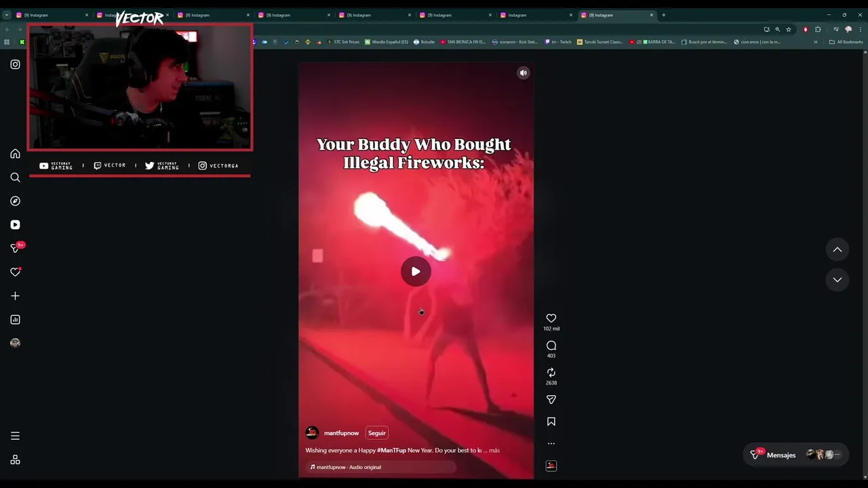Screen dimensions: 868x488
Task: Click the red extension icon in toolbar
Action: tap(805, 29)
